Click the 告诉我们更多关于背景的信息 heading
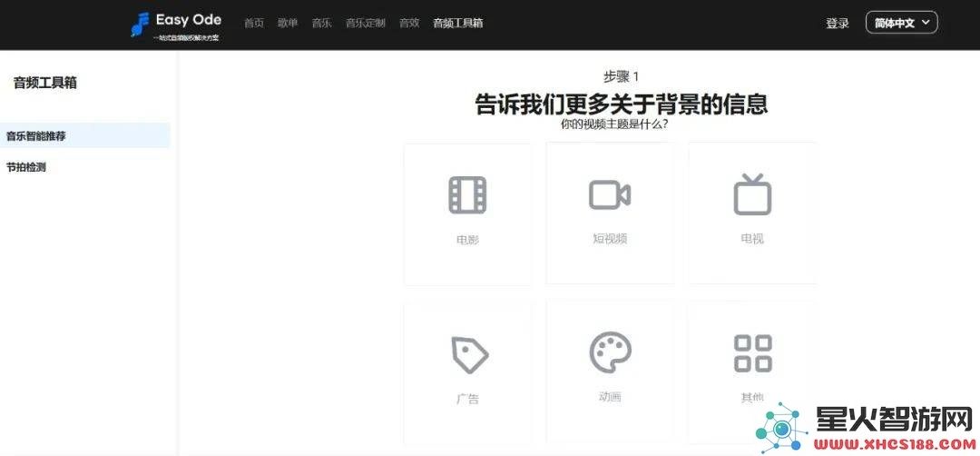Screen dimensions: 980x456 tap(622, 104)
